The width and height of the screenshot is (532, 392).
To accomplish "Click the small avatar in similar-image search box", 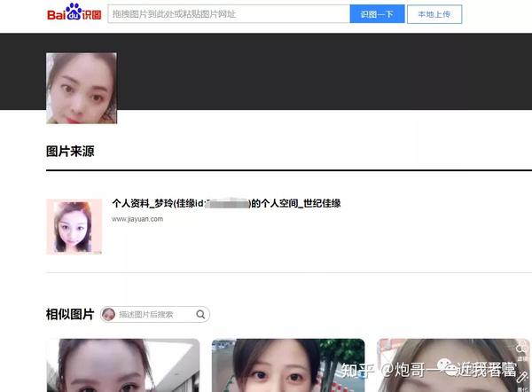I will 108,314.
